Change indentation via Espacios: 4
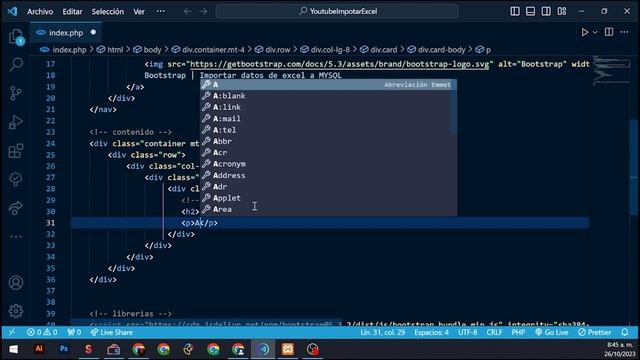The height and width of the screenshot is (360, 640). point(431,333)
